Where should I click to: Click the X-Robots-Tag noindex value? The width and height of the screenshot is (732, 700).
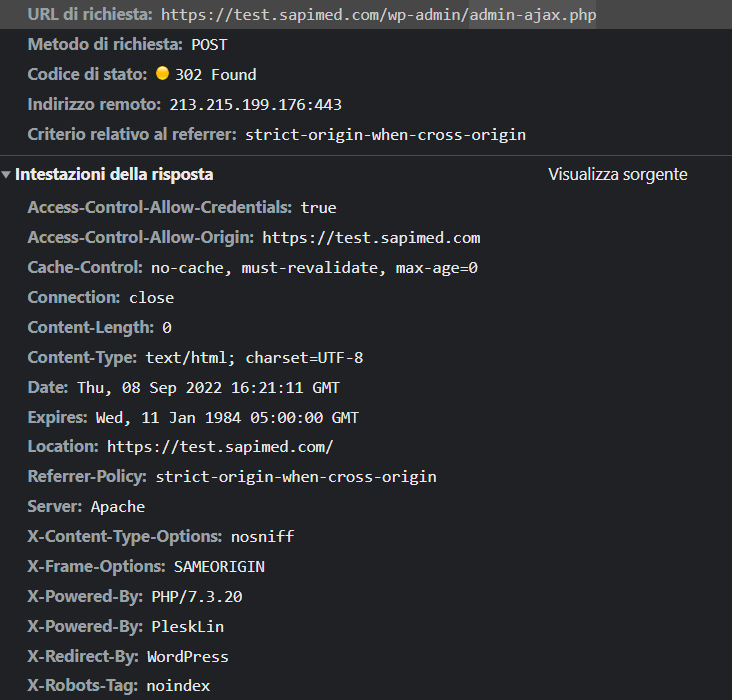tap(178, 686)
